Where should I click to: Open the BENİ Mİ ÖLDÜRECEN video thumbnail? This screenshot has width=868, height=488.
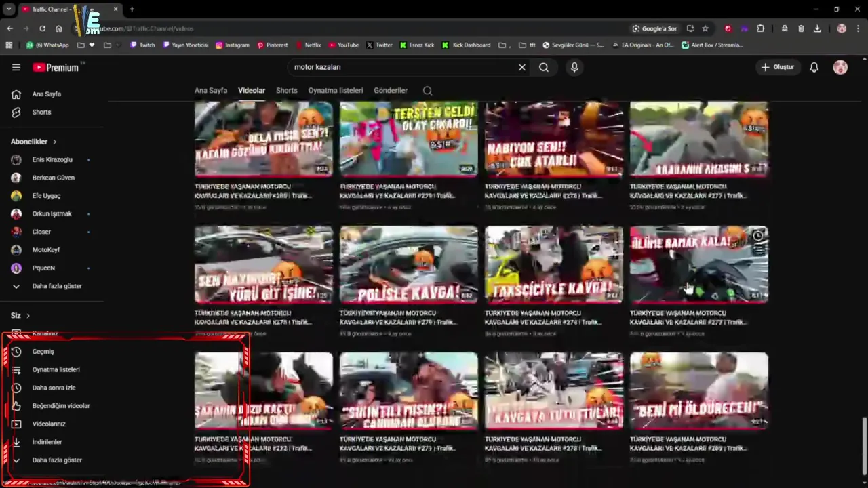click(x=699, y=390)
